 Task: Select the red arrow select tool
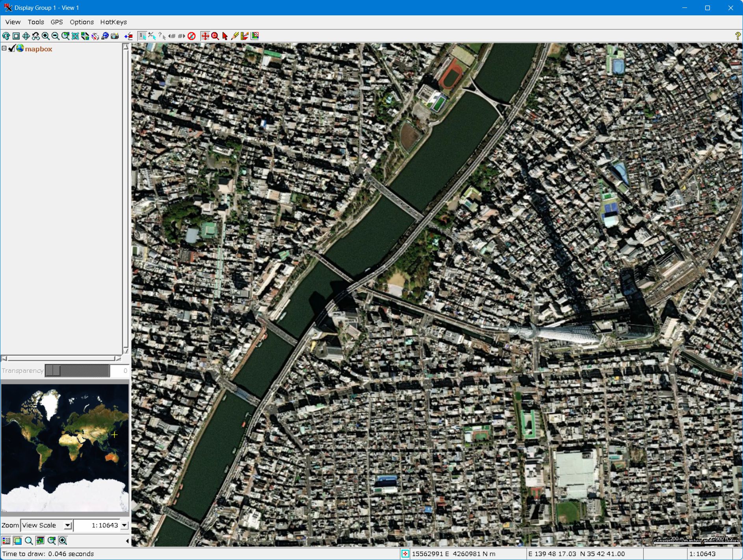pyautogui.click(x=225, y=36)
